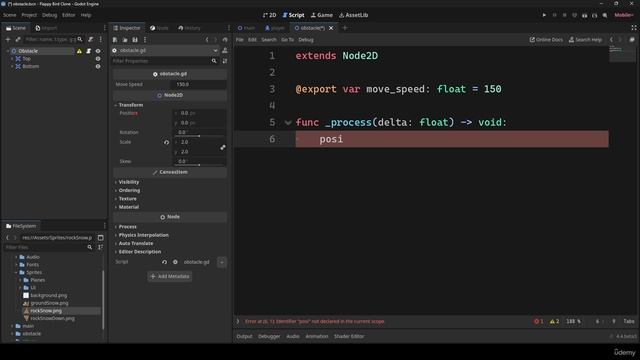The width and height of the screenshot is (640, 360).
Task: Add a new child node in Scene dock
Action: pyautogui.click(x=8, y=40)
